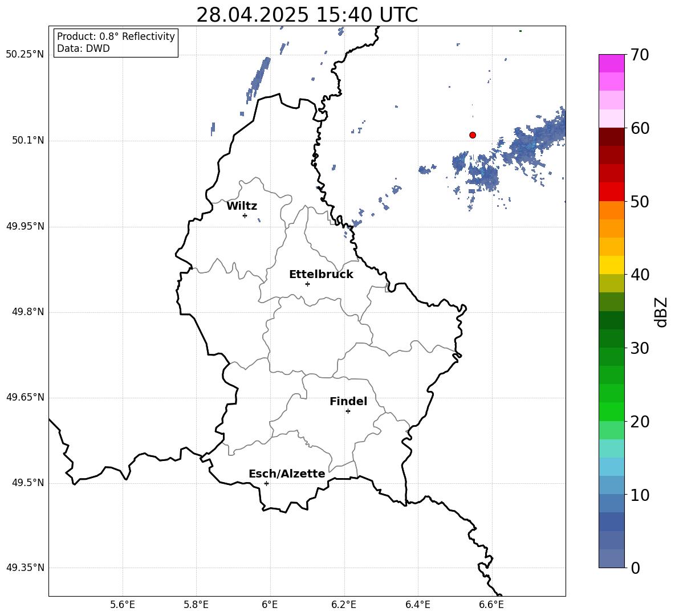Click the bright green colorbar segment above 20
Viewport: 675px width, 616px height.
[611, 411]
